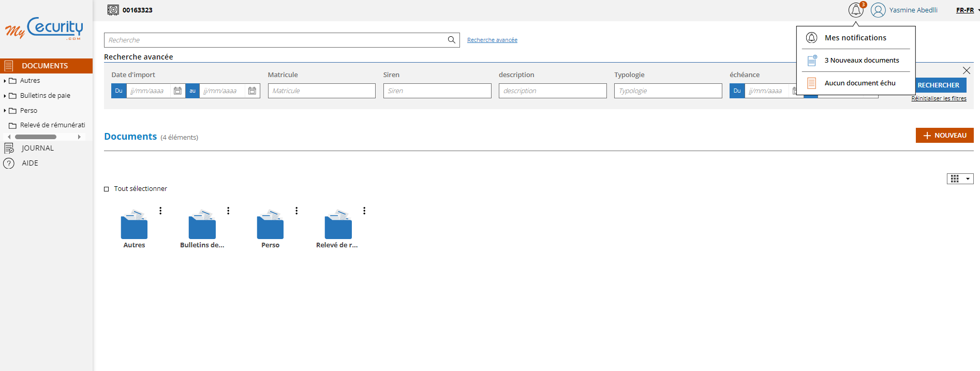Click Réinitialiser les filtres link
This screenshot has width=980, height=371.
click(939, 98)
